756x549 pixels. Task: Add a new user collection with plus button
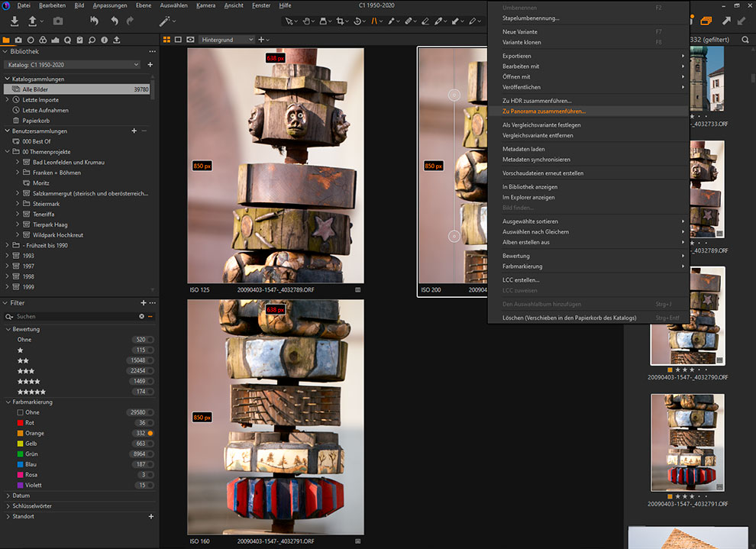[134, 131]
